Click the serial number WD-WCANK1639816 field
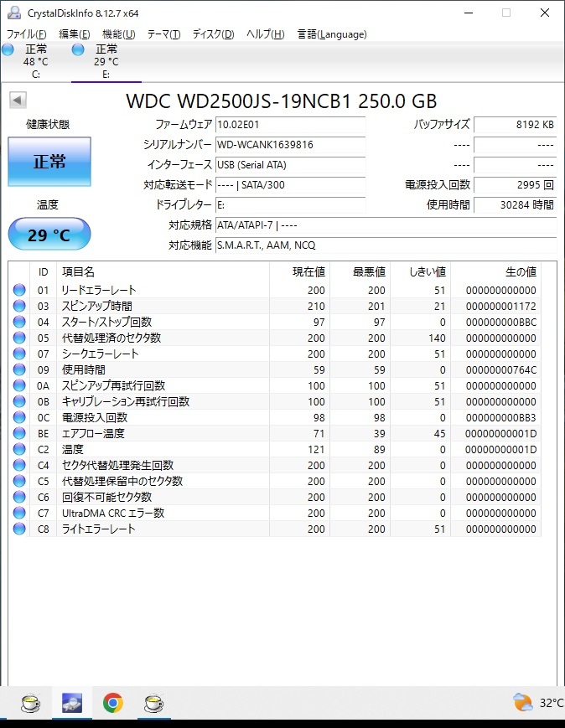Viewport: 565px width, 728px height. point(290,145)
